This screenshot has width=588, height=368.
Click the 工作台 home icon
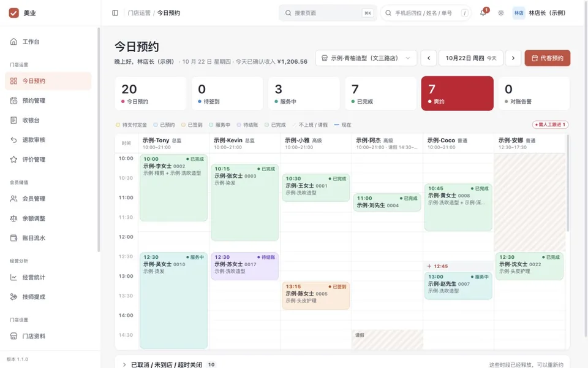coord(13,42)
